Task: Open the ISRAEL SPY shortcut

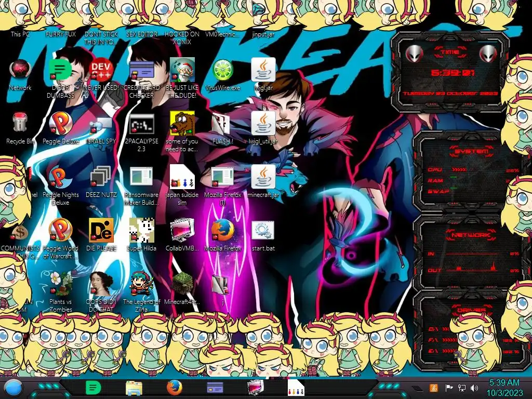Action: [x=101, y=125]
